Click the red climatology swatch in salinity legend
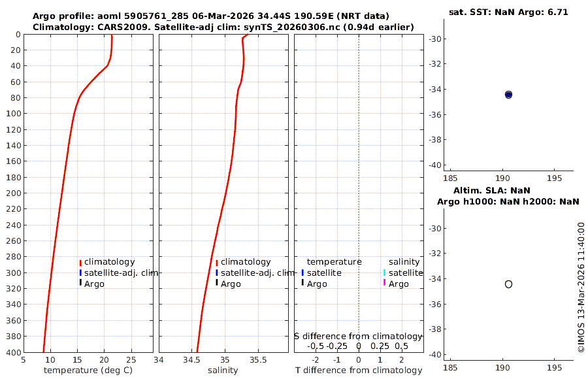This screenshot has width=588, height=379. tap(217, 263)
